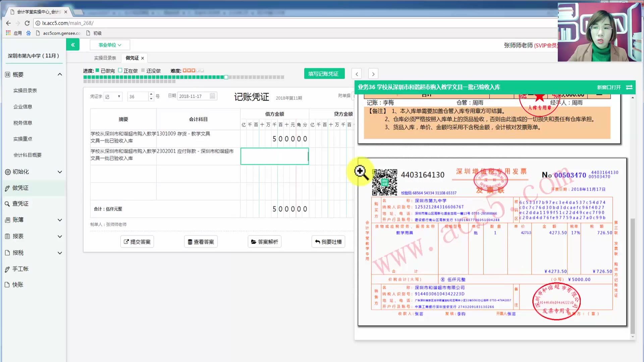The width and height of the screenshot is (644, 362).
Task: Click the 填写记账凭证 green button
Action: (324, 74)
